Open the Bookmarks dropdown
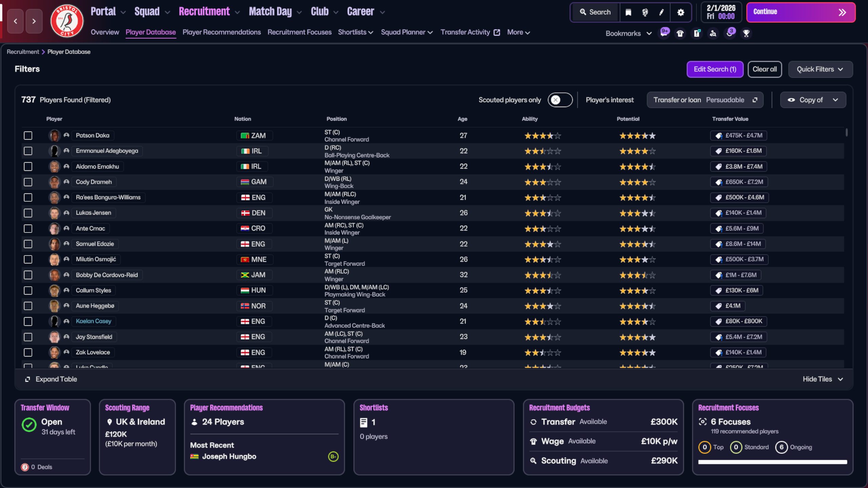Screen dimensions: 868x488 [628, 34]
